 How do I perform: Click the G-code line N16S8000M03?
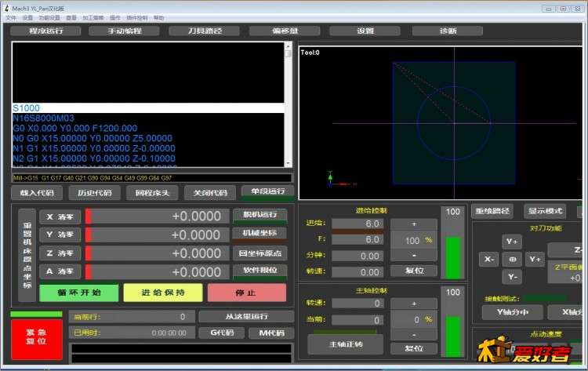(43, 118)
